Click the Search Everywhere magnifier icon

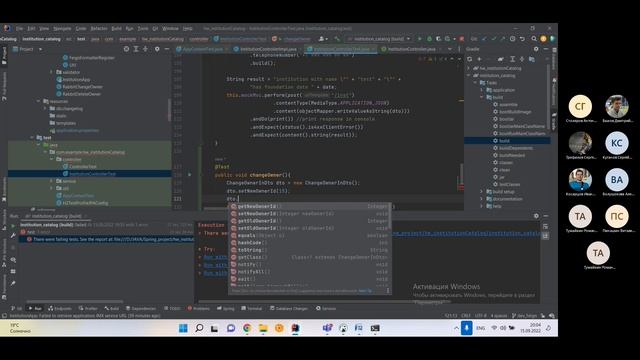pos(534,39)
